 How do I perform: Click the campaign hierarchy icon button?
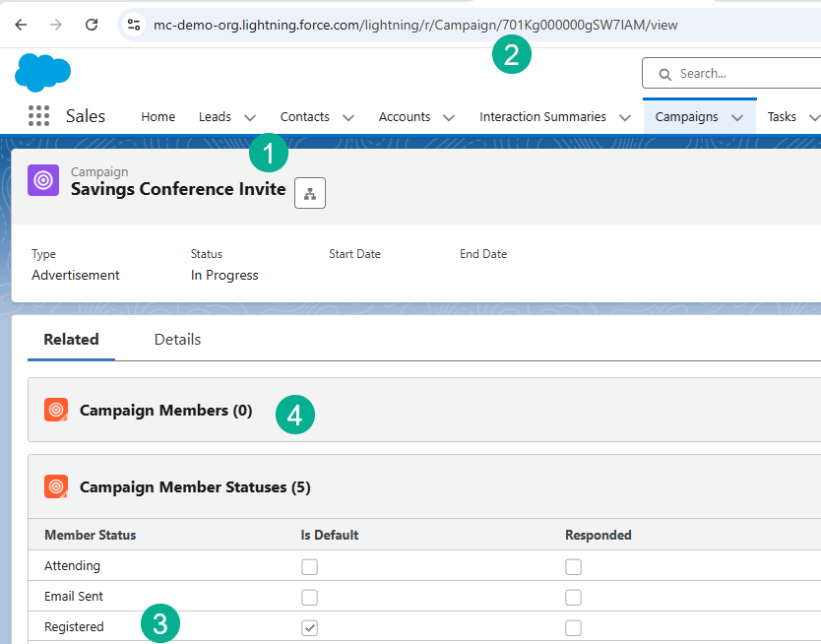[310, 193]
